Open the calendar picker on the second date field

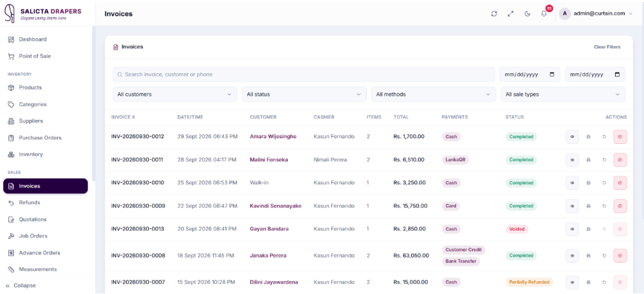617,74
